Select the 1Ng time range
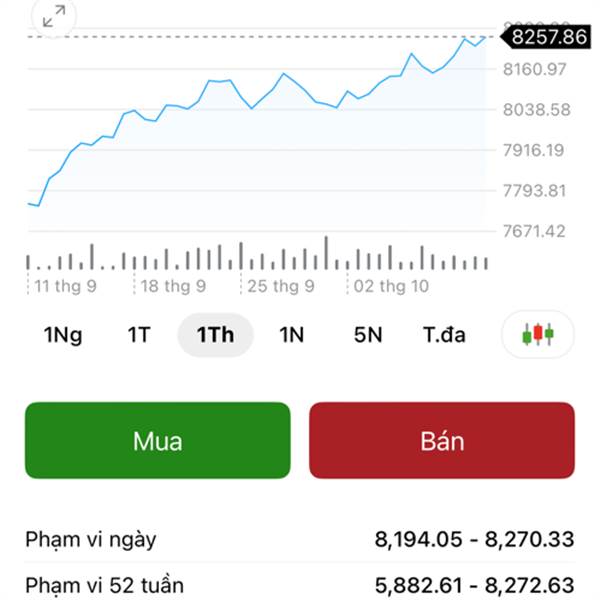 click(x=63, y=335)
